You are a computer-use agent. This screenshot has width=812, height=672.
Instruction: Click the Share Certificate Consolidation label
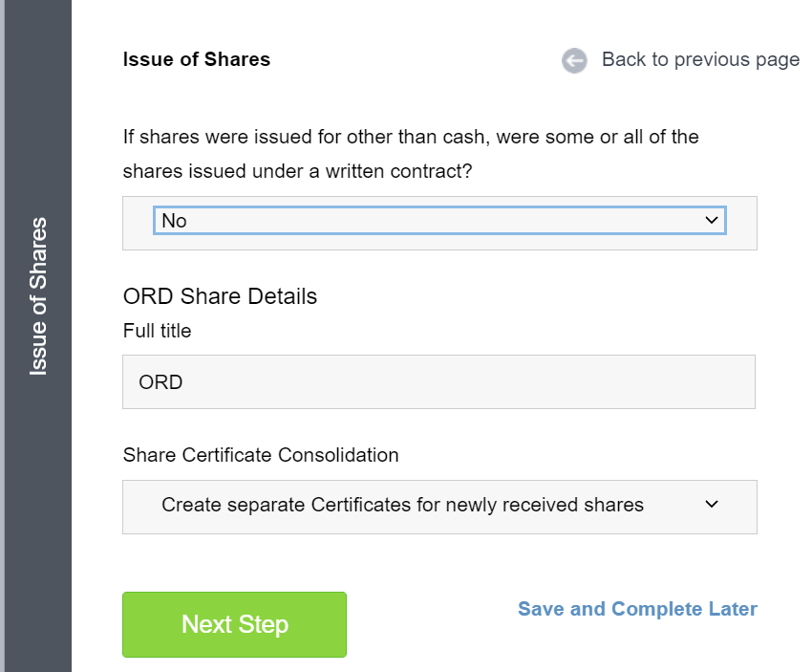pyautogui.click(x=261, y=455)
